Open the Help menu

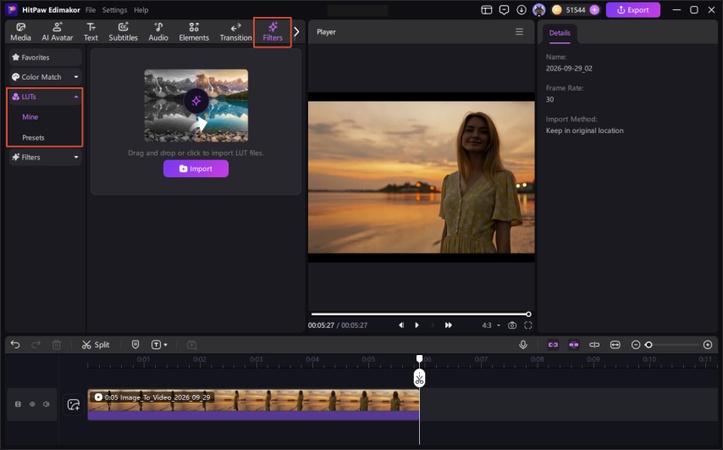click(x=141, y=10)
